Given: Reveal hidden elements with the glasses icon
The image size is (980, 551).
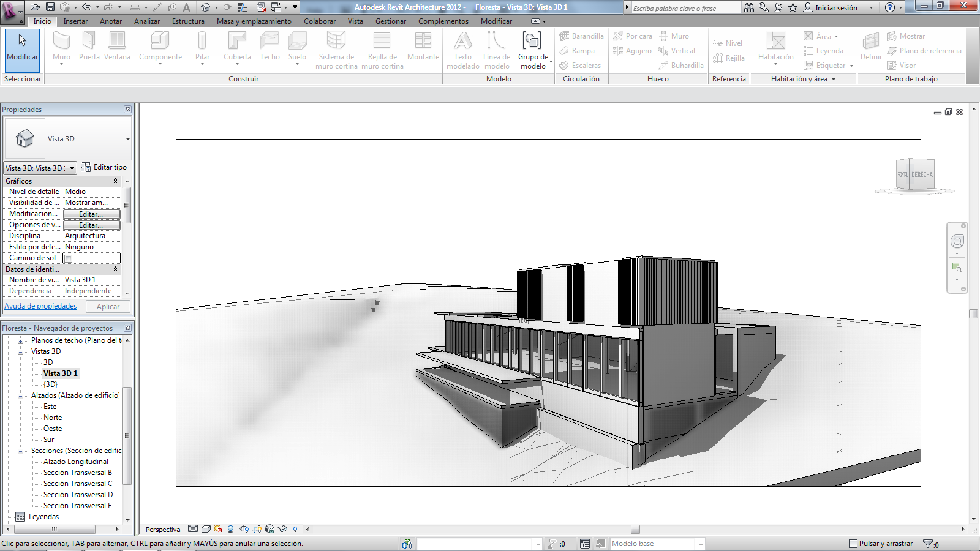Looking at the screenshot, I should pyautogui.click(x=282, y=529).
